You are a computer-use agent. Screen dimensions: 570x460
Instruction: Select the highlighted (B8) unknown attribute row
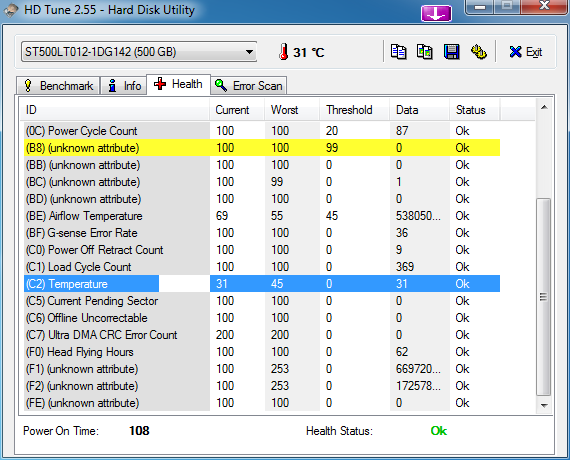(262, 148)
